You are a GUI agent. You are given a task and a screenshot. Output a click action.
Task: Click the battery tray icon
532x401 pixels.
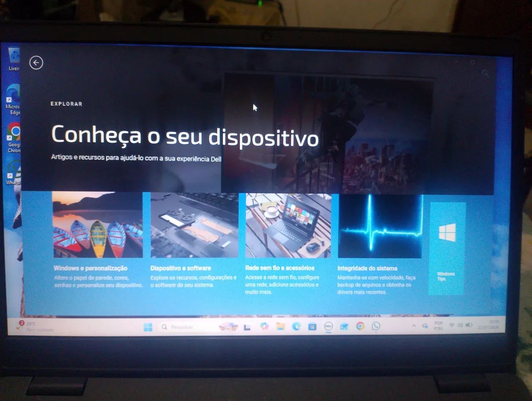tap(469, 325)
